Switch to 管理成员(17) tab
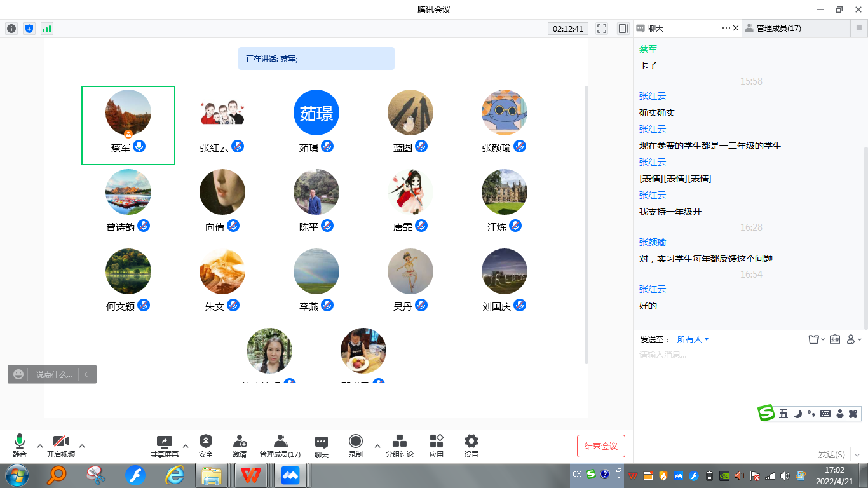This screenshot has width=868, height=488. tap(778, 29)
